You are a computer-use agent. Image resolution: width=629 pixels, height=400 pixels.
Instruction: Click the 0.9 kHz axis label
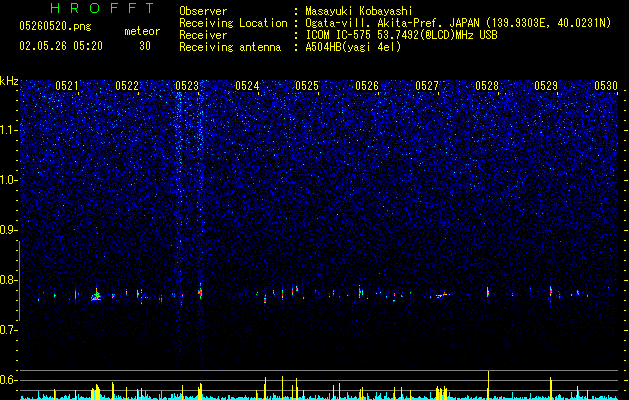(x=9, y=230)
